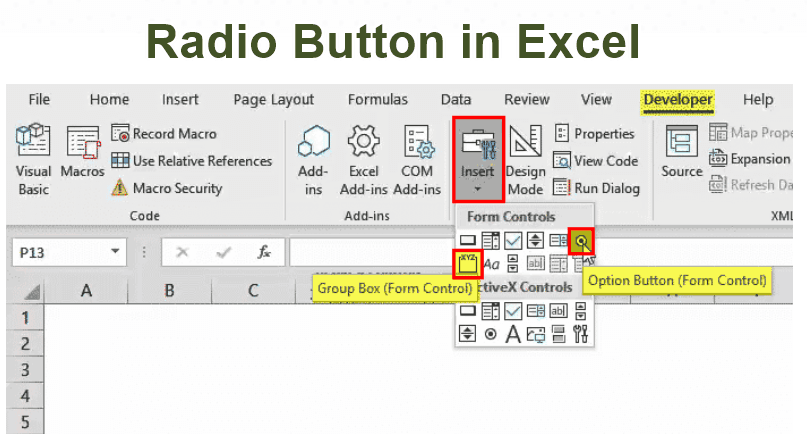Viewport: 807px width, 434px height.
Task: Toggle Use Relative References
Action: 191,161
